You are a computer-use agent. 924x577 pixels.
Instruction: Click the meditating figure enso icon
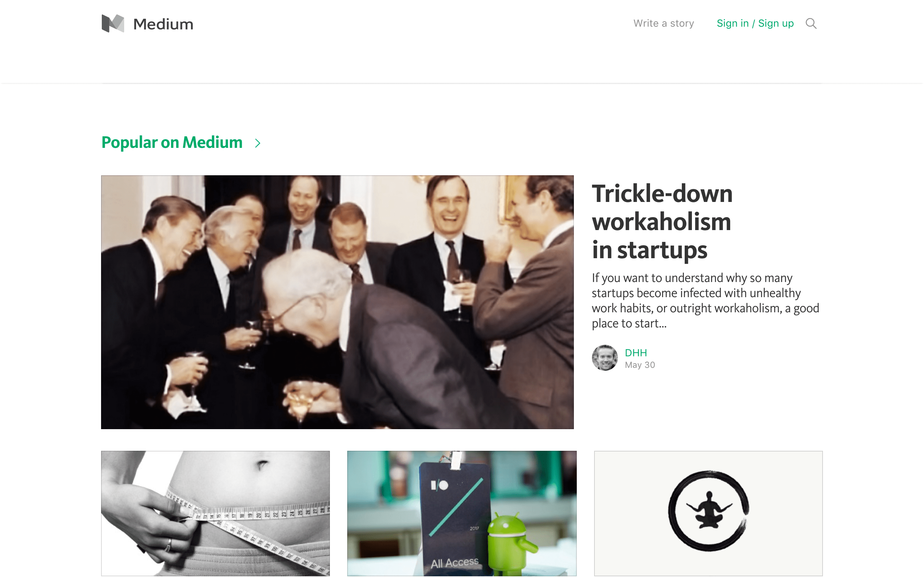(x=708, y=511)
